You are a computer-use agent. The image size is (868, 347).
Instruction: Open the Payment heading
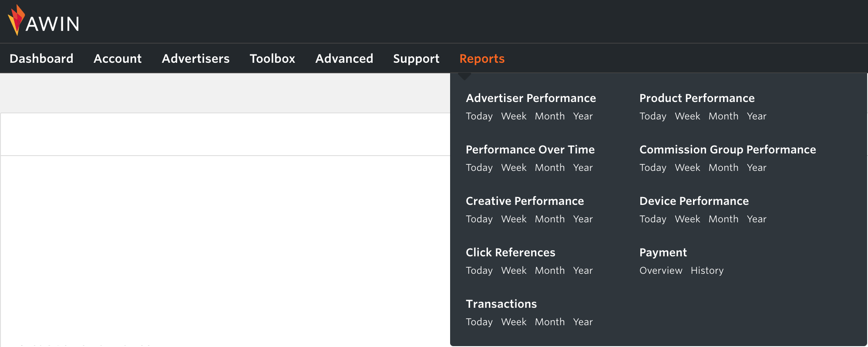[663, 252]
